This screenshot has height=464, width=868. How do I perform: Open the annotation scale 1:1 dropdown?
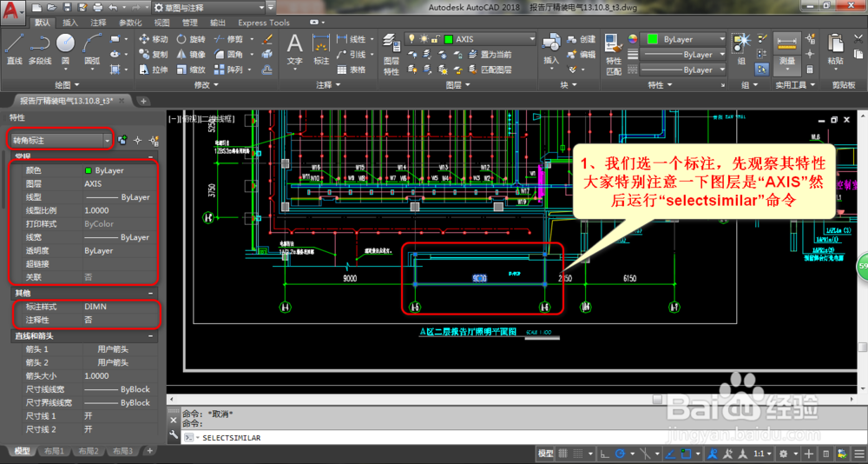click(x=764, y=453)
